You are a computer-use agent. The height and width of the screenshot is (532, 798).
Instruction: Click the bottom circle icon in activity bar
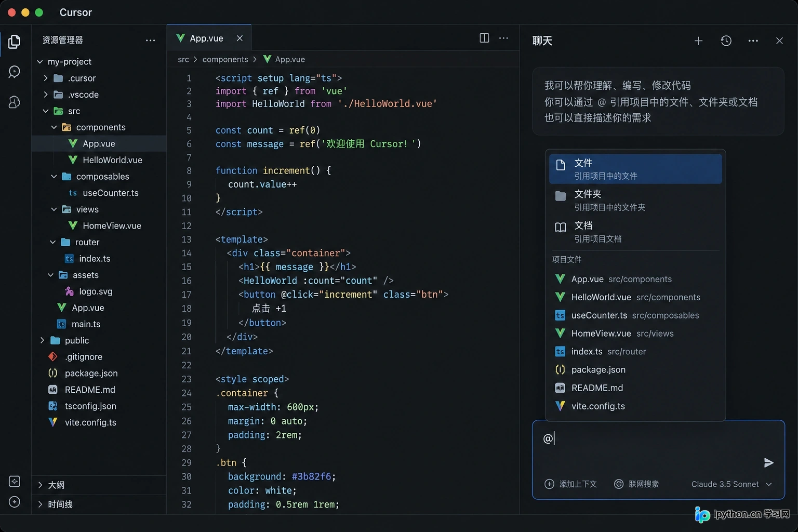[x=15, y=502]
